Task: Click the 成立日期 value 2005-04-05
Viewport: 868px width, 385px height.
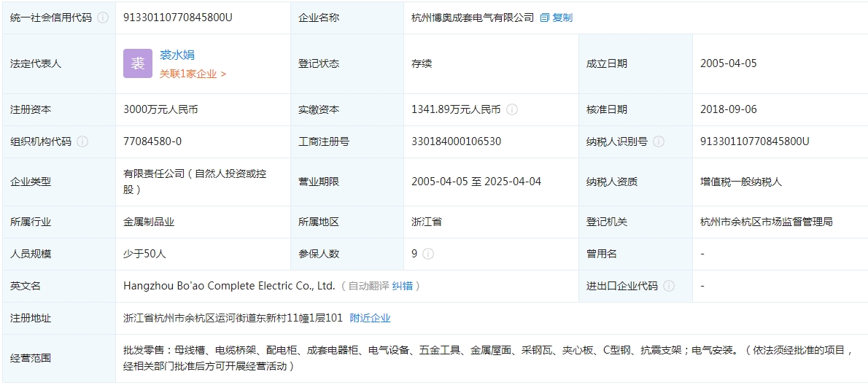Action: pos(728,63)
